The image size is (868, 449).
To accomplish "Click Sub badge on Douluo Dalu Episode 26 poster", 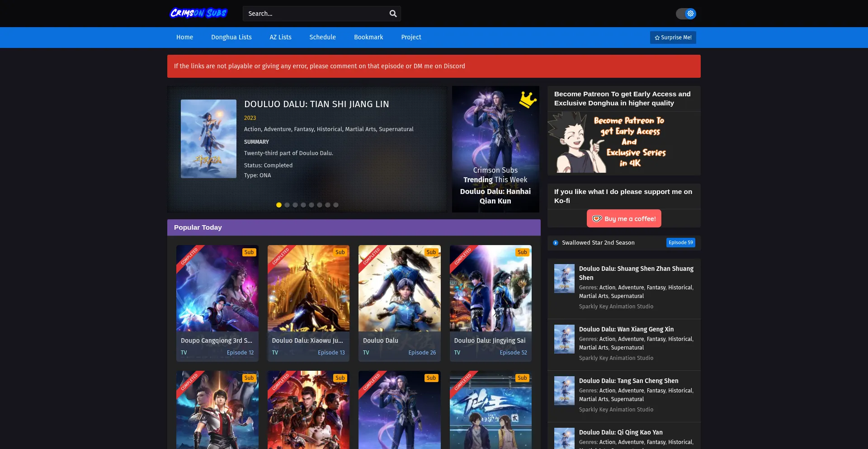I will [431, 252].
